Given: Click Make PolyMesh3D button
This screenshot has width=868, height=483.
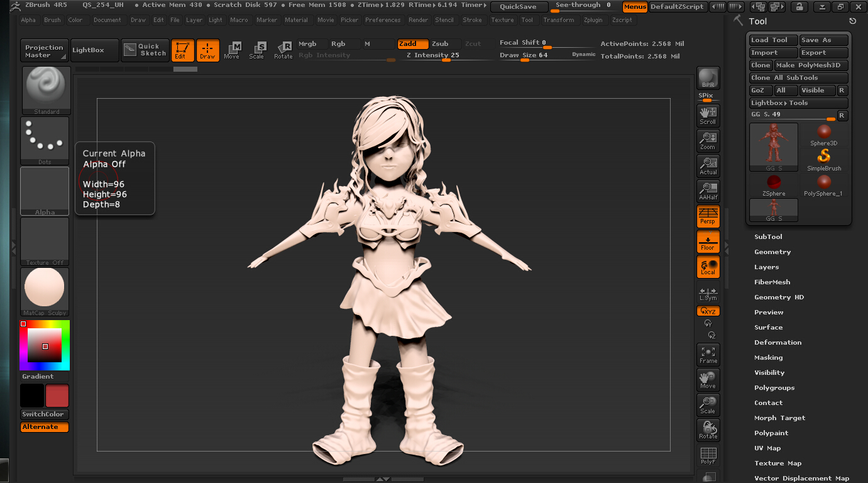Looking at the screenshot, I should 811,65.
